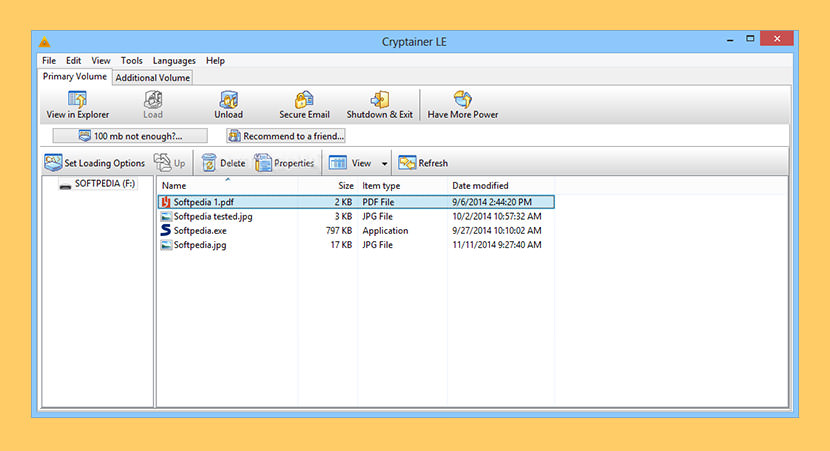
Task: Click the SOFTPEDIA (F:) drive icon
Action: [x=65, y=185]
